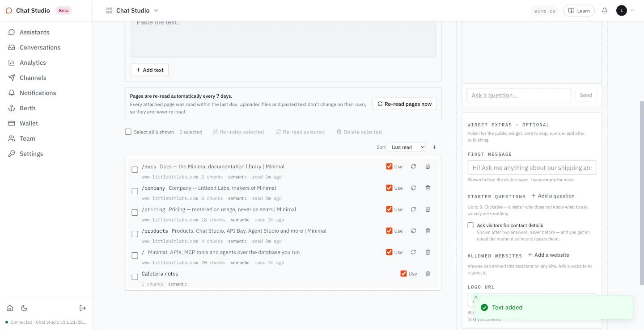Screen dimensions: 644x330
Task: Click the First Message input field
Action: coord(532,167)
